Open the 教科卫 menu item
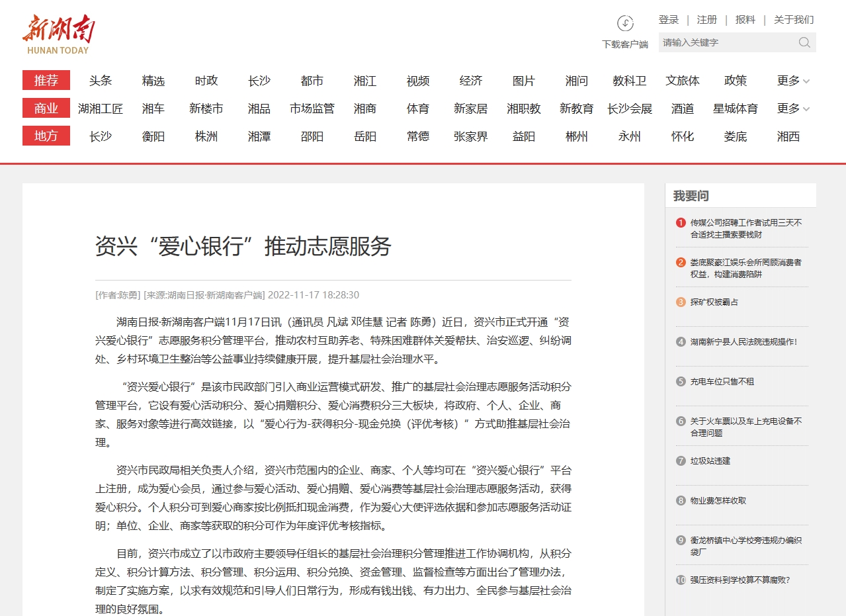Viewport: 846px width, 616px height. coord(630,81)
